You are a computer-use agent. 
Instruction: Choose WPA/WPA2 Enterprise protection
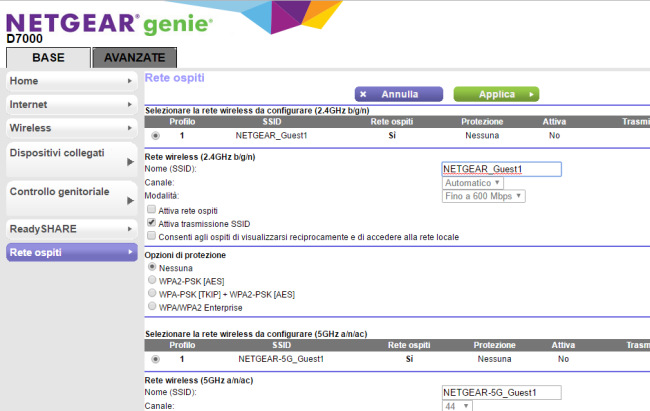(151, 307)
